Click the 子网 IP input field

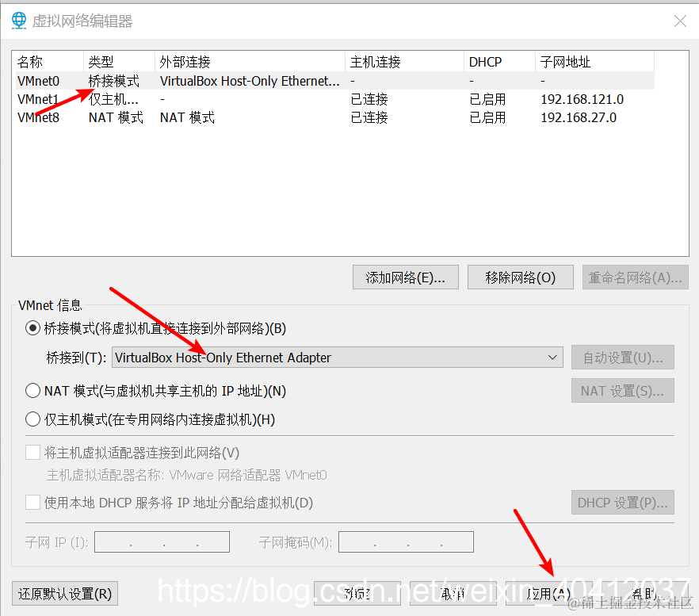[x=162, y=542]
